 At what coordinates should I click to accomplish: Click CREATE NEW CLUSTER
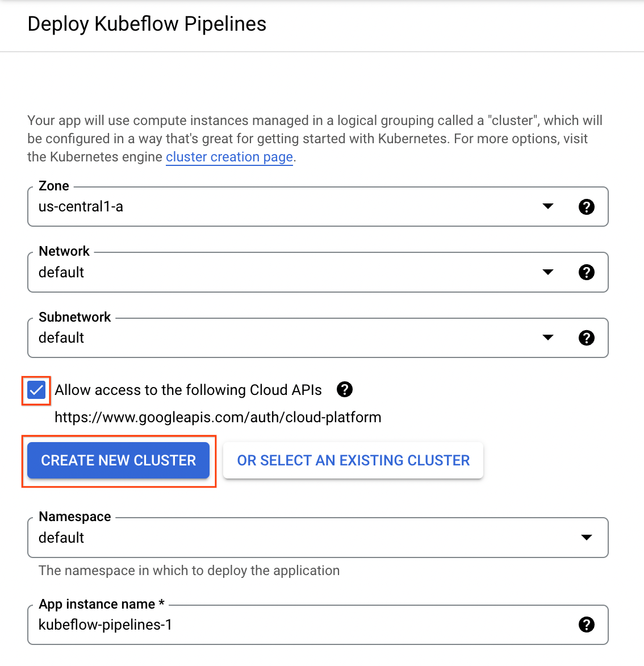[x=118, y=460]
